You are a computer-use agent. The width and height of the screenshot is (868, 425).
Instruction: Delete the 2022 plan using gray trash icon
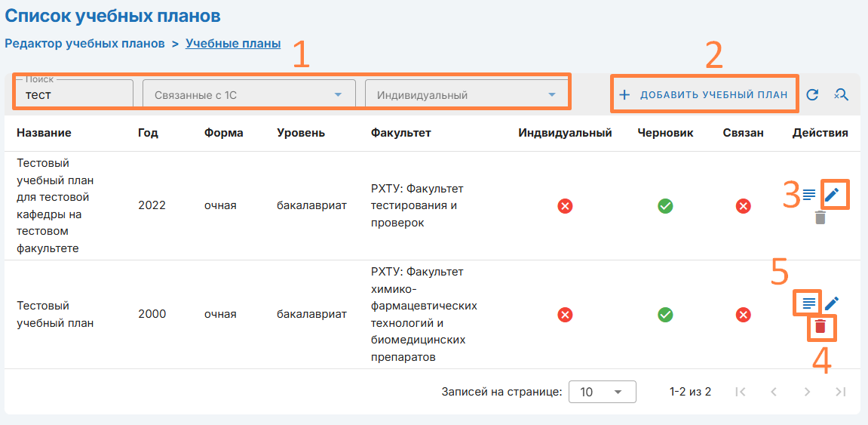point(820,217)
